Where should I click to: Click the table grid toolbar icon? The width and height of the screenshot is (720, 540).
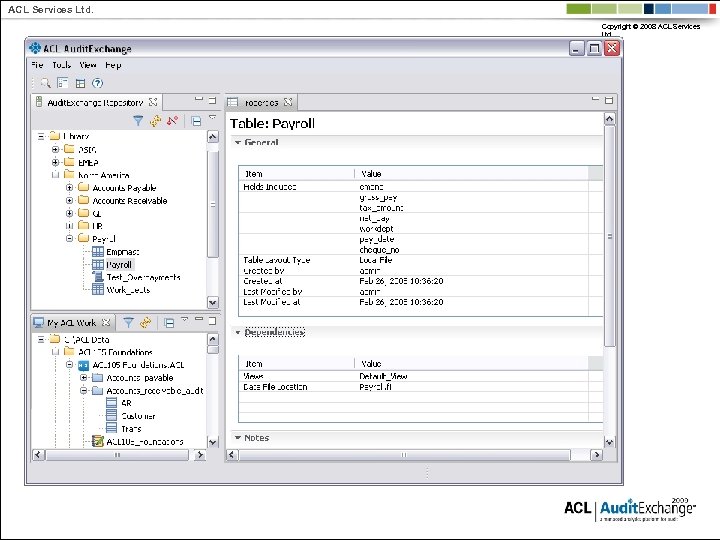tap(80, 83)
